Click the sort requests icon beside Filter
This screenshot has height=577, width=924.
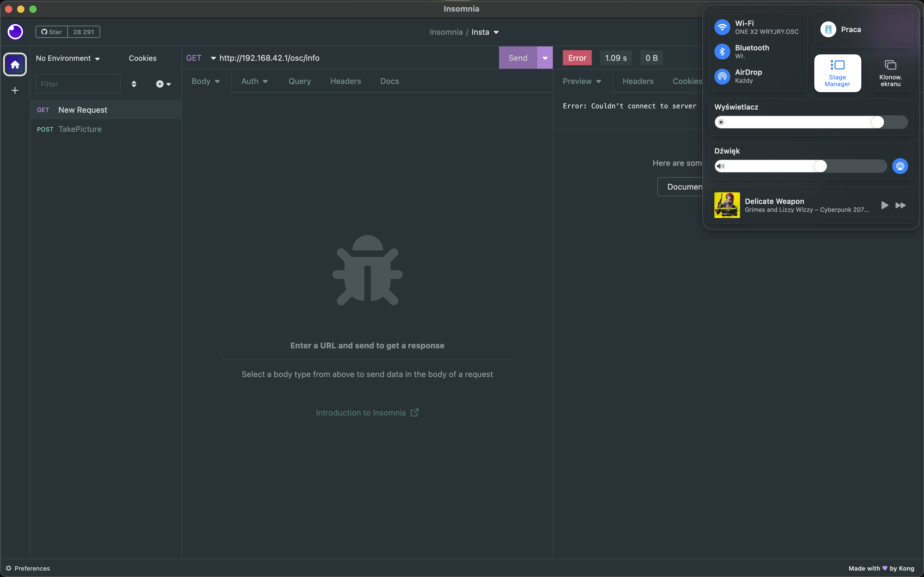pyautogui.click(x=134, y=84)
